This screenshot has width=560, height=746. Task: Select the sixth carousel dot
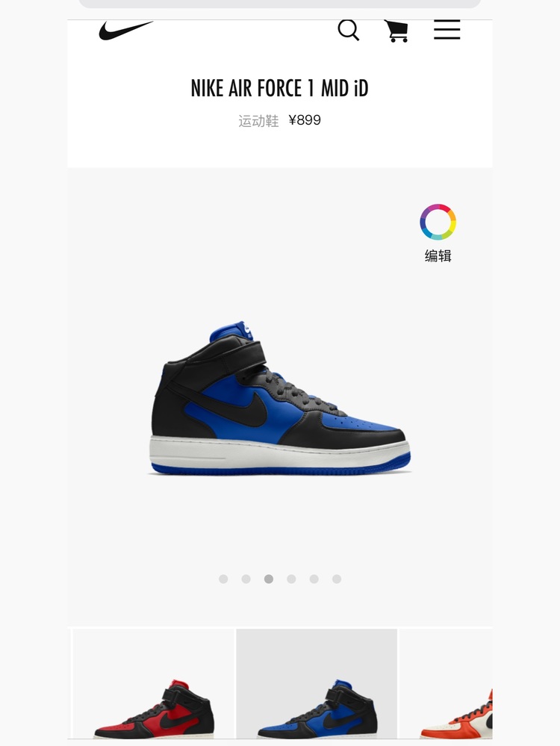[x=337, y=579]
